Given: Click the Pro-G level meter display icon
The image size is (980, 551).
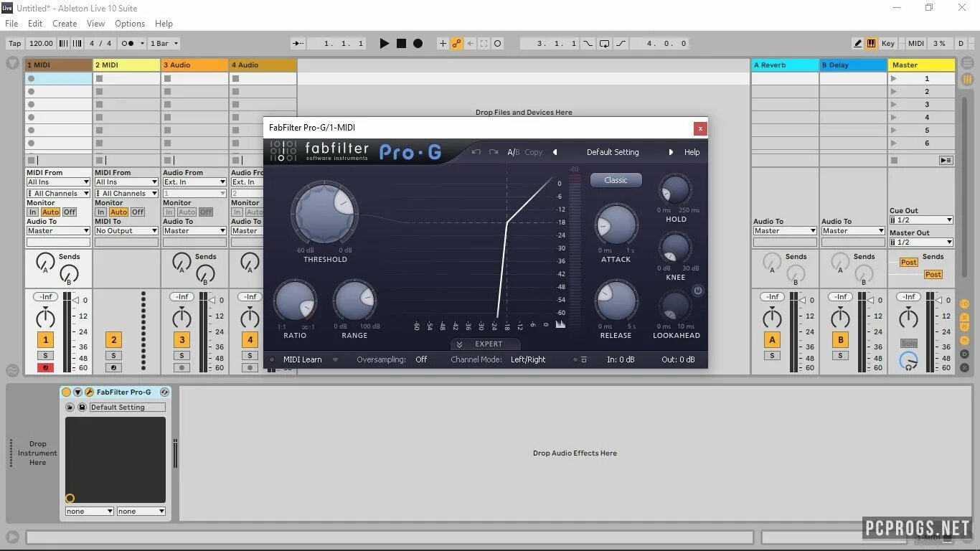Looking at the screenshot, I should 560,324.
